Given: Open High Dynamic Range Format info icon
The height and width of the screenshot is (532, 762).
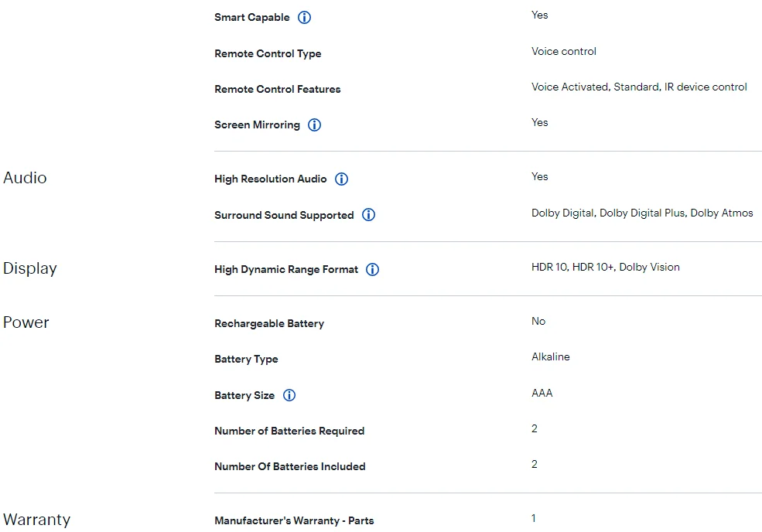Looking at the screenshot, I should click(x=372, y=269).
